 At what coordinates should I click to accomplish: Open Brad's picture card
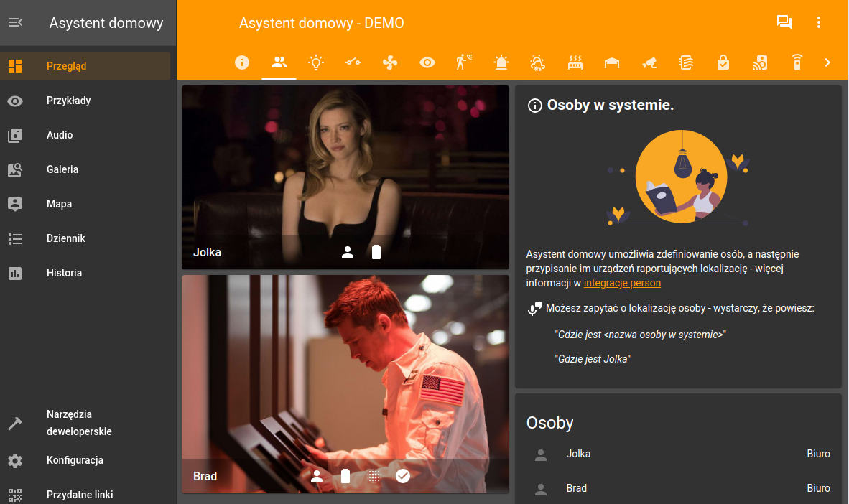(345, 384)
